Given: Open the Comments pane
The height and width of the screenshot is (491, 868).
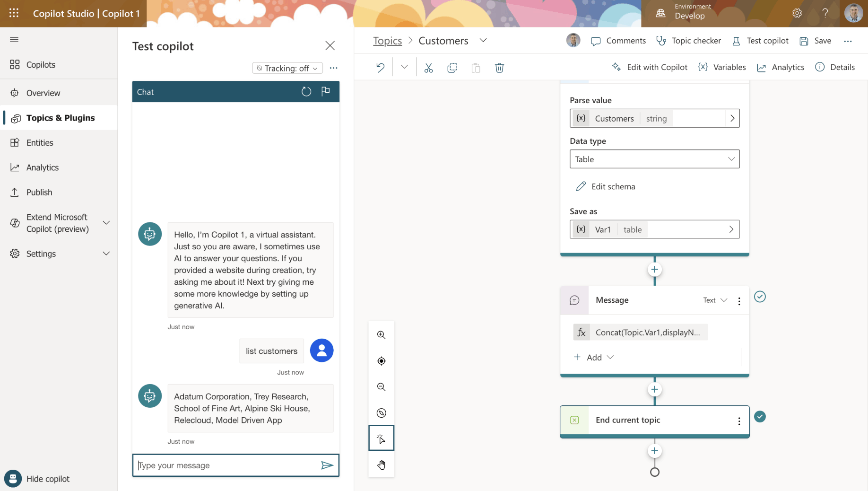Looking at the screenshot, I should (x=618, y=41).
